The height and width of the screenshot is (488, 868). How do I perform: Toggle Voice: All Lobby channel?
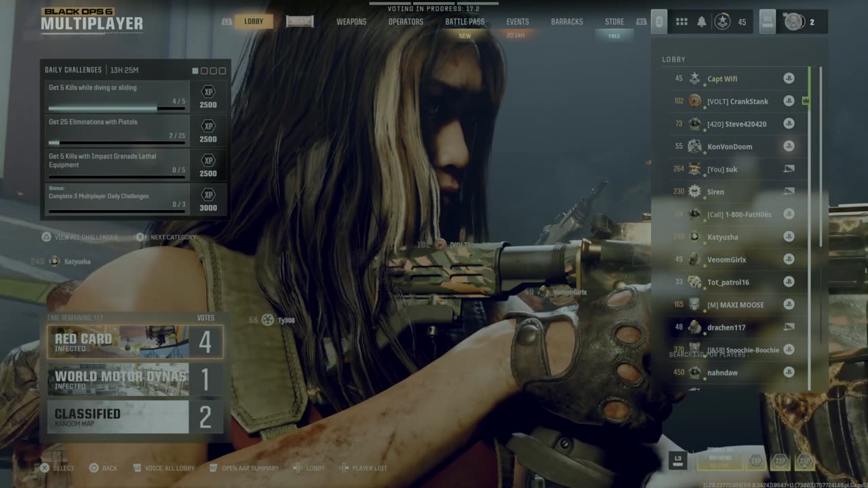point(163,468)
